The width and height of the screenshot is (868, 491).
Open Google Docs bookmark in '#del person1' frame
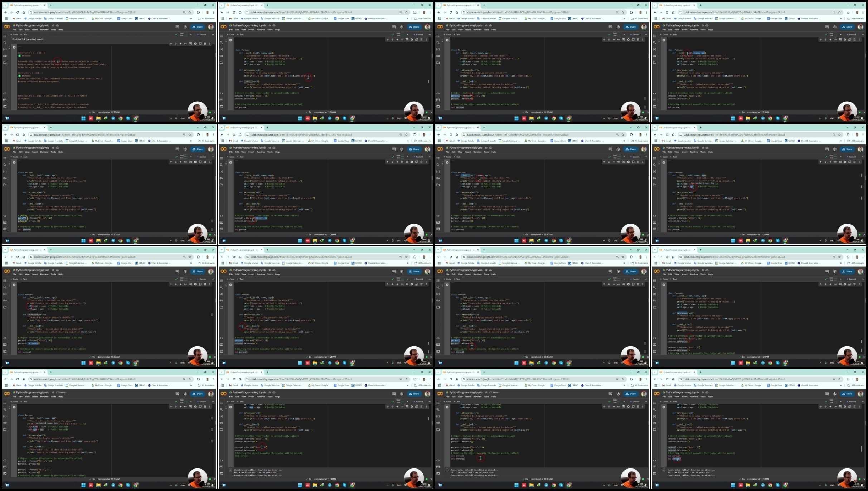[x=341, y=386]
